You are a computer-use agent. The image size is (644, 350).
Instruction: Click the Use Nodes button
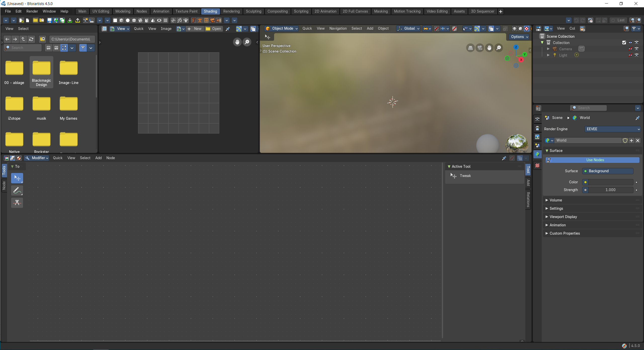[592, 160]
